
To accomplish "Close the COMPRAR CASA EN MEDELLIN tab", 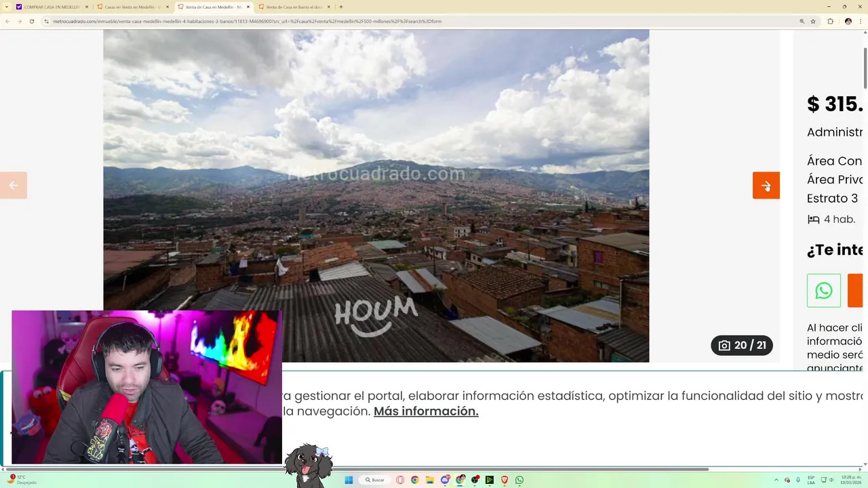I will (x=87, y=7).
